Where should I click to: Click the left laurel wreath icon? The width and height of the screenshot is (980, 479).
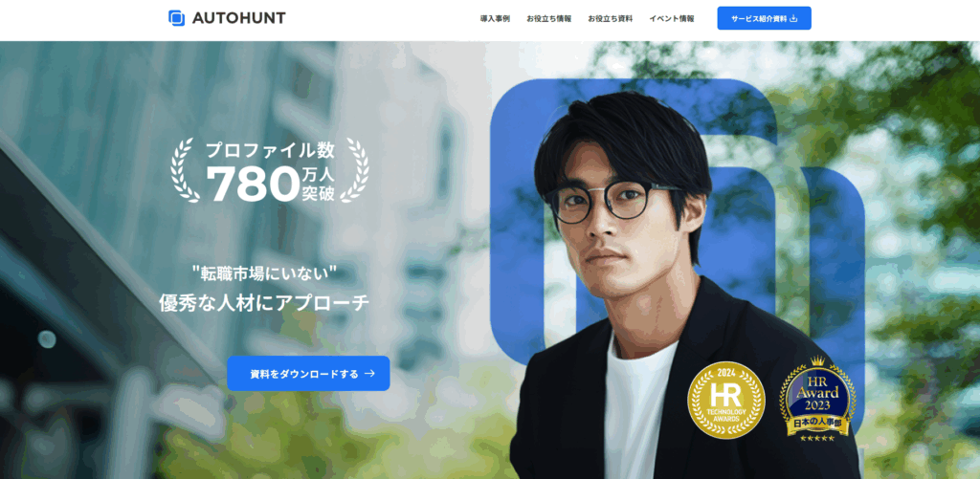tap(185, 170)
